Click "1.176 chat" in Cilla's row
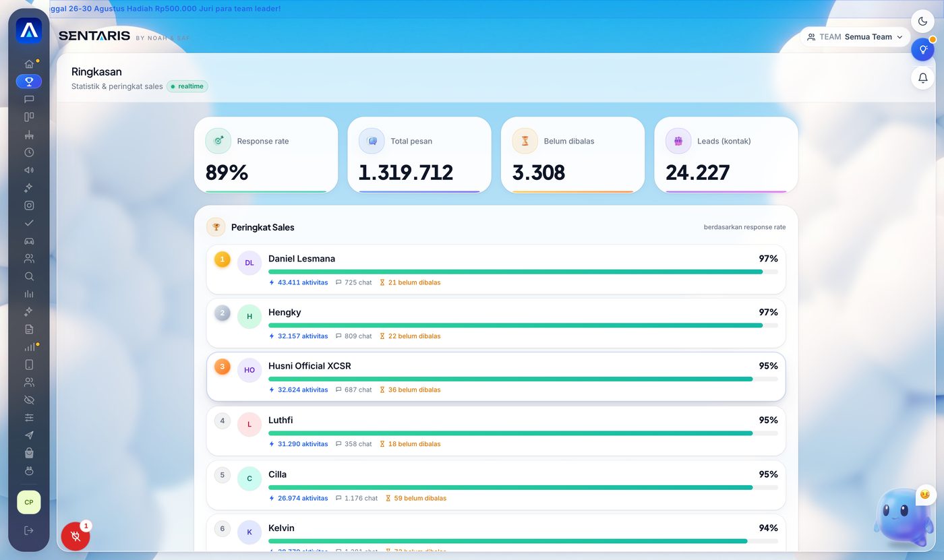The image size is (944, 560). (x=357, y=498)
